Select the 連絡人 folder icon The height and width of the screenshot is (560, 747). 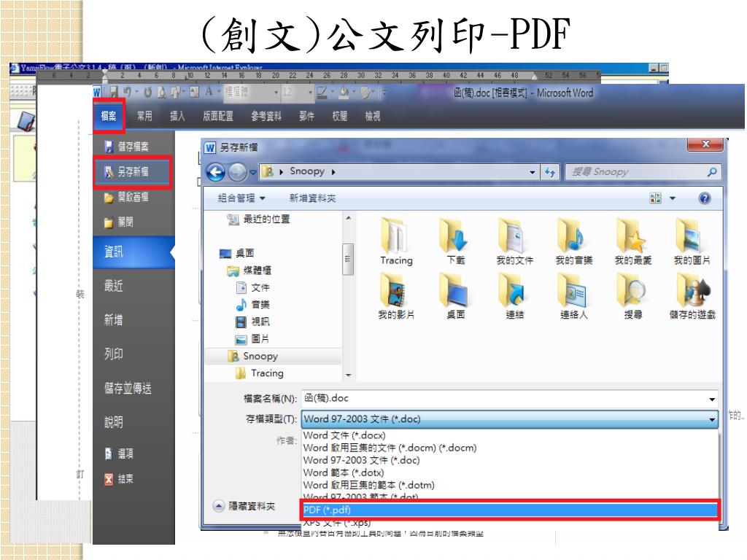pos(573,296)
